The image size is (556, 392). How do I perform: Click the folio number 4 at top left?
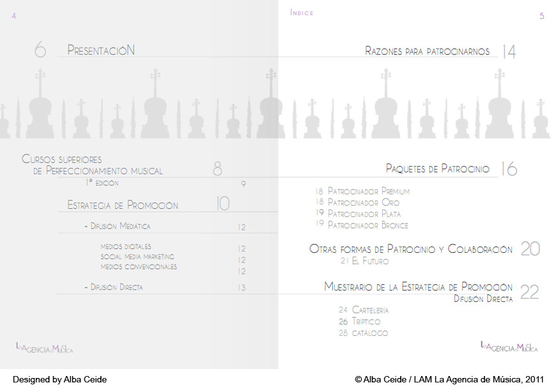(x=14, y=16)
